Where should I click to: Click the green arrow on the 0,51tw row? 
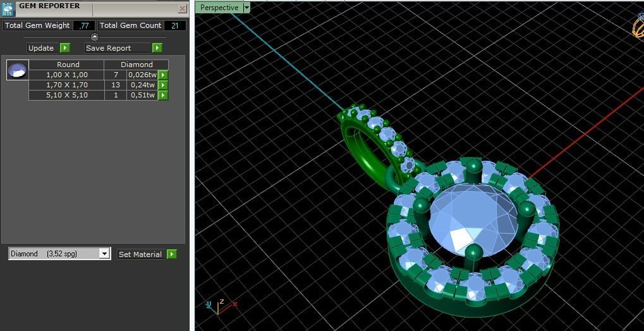pyautogui.click(x=164, y=95)
